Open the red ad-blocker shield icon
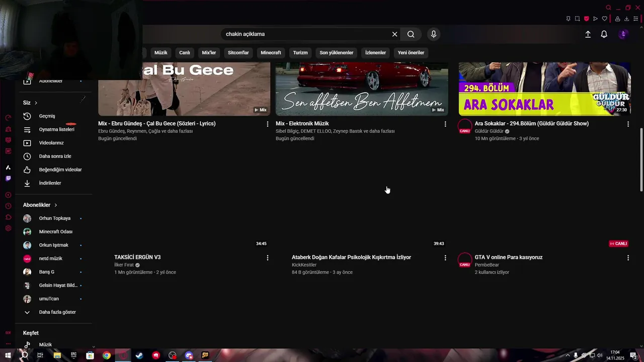The image size is (644, 362). pyautogui.click(x=586, y=19)
